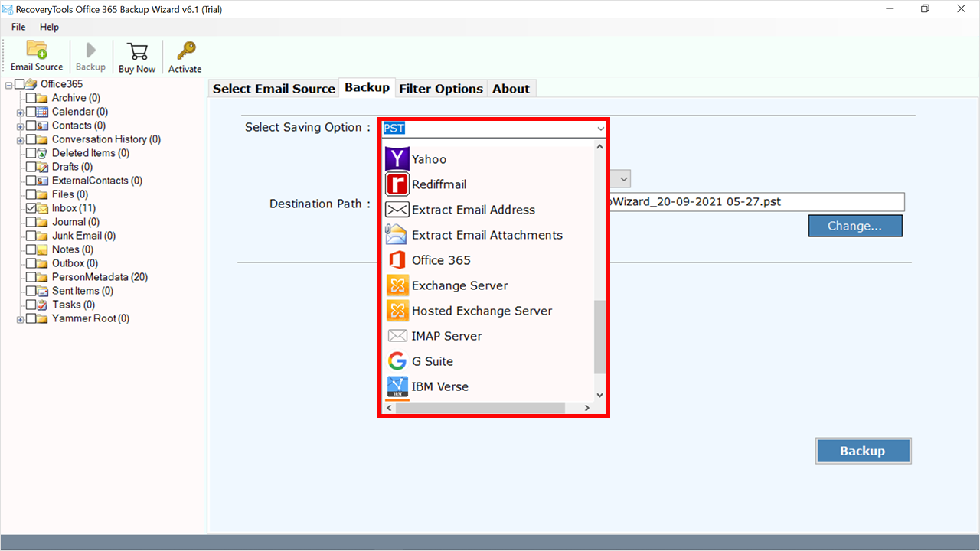Viewport: 980px width, 551px height.
Task: Pick the Exchange Server icon
Action: tap(397, 285)
